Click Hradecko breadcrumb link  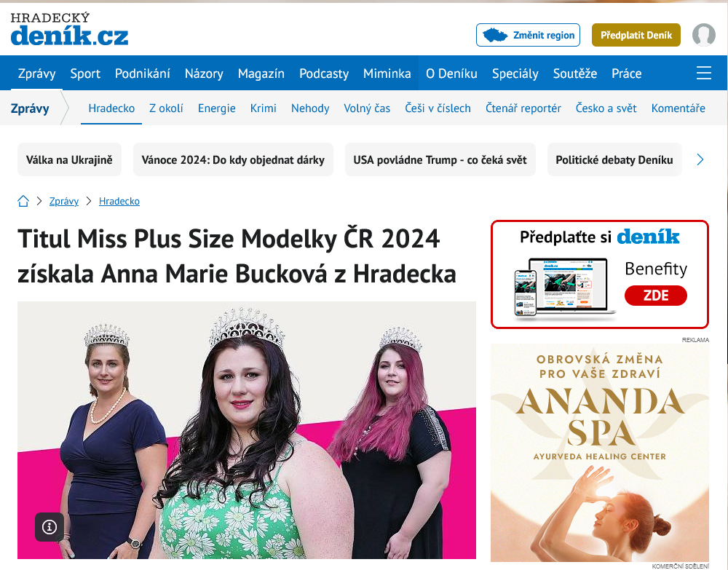[119, 201]
